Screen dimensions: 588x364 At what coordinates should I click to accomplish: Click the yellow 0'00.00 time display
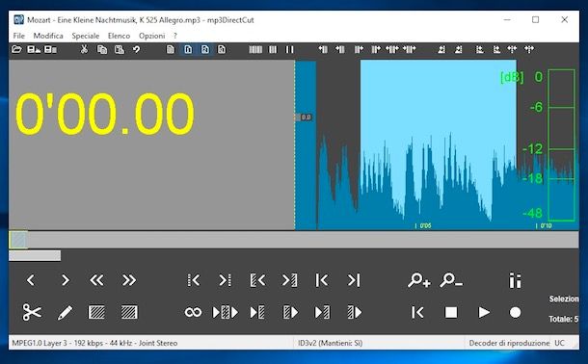(x=105, y=114)
